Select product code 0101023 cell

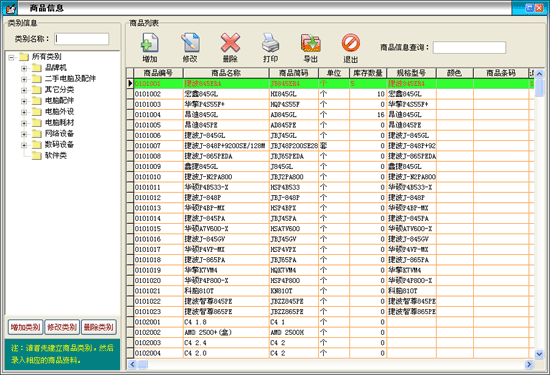tap(158, 312)
